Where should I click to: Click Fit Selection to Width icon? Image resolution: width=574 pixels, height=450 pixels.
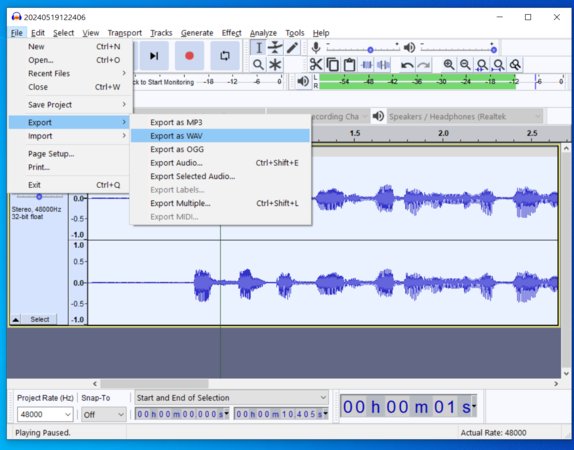tap(482, 65)
